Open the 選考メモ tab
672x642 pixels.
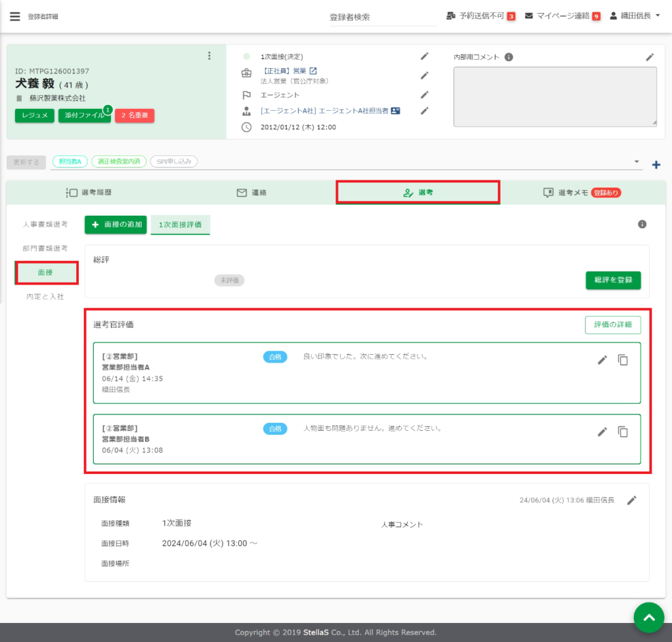pos(581,193)
